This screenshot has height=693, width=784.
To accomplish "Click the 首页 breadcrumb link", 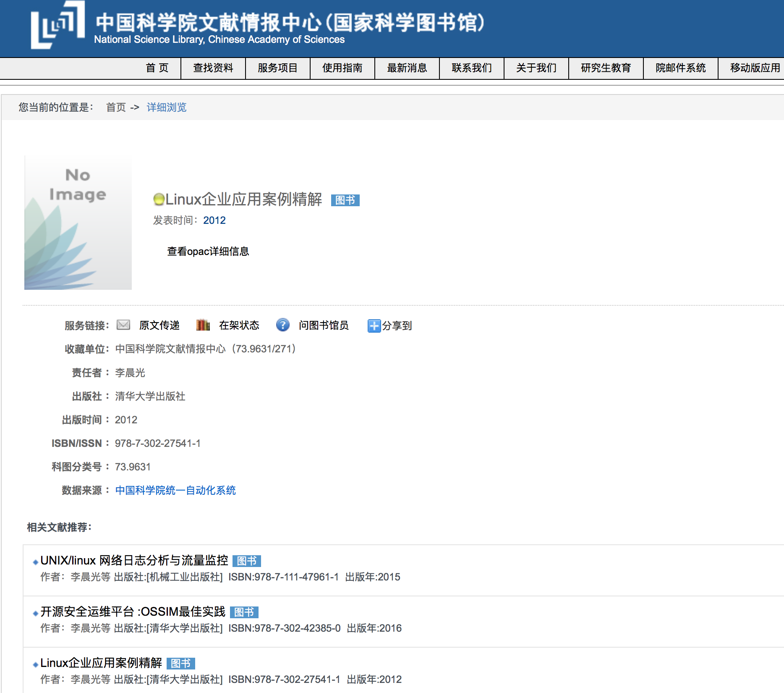I will point(116,108).
